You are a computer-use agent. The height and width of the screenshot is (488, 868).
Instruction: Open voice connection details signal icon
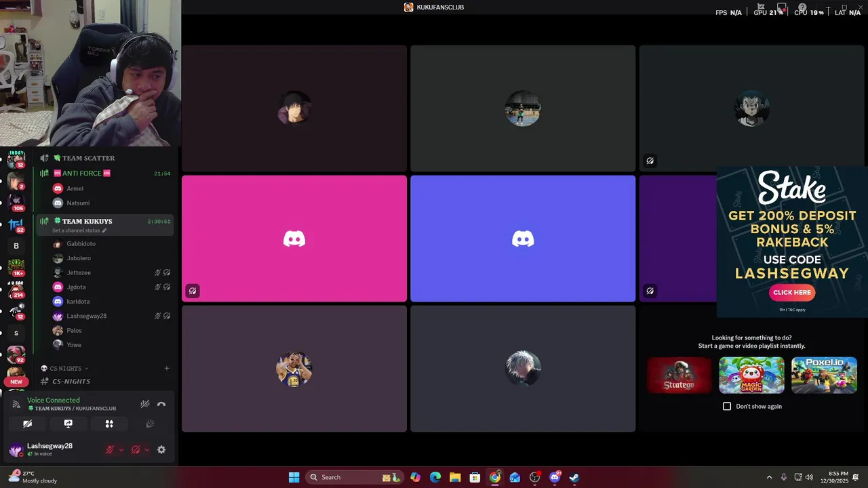(x=16, y=404)
